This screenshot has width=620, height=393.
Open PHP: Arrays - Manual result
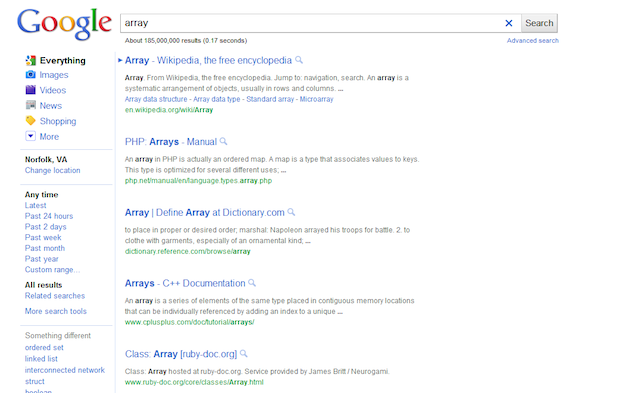click(x=171, y=142)
